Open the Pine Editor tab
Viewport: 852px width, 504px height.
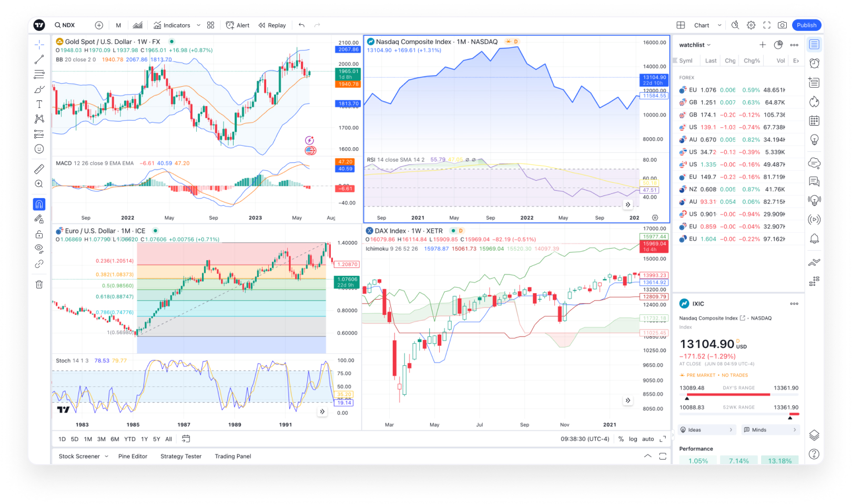pos(133,456)
